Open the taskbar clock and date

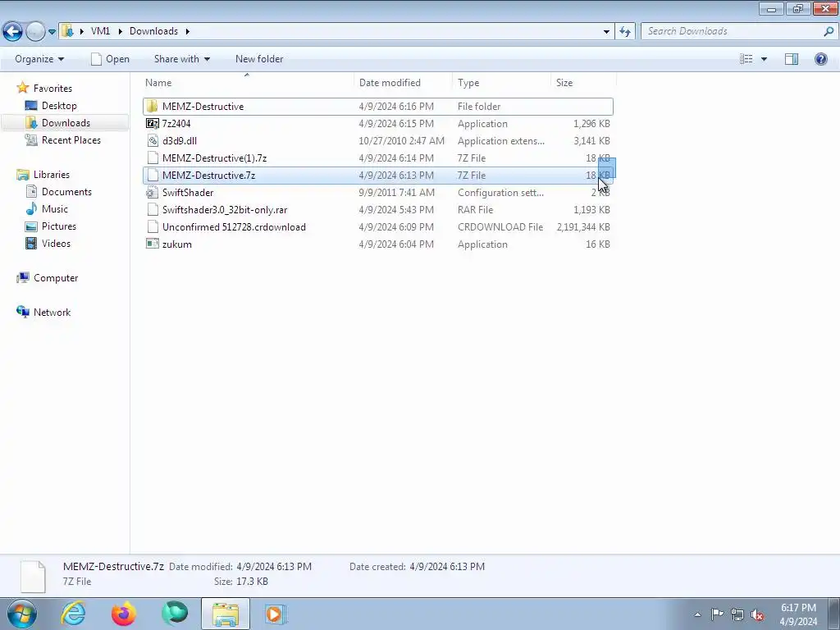click(x=798, y=614)
